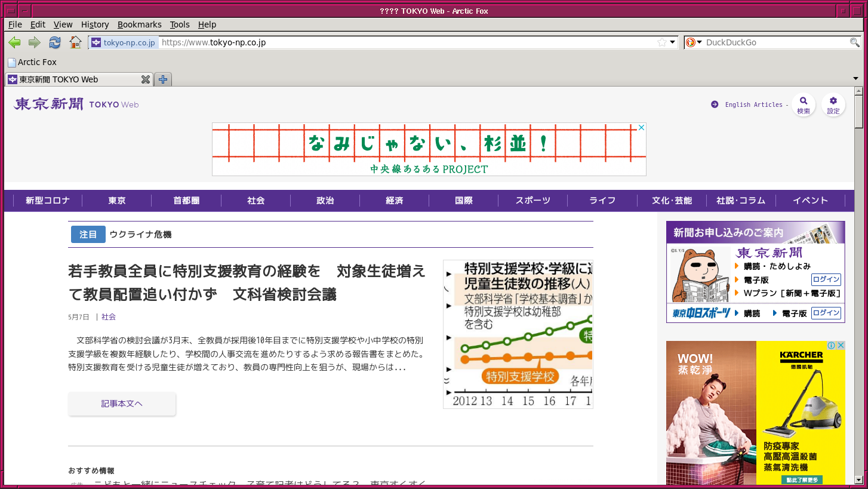The image size is (868, 489).
Task: Reload the page with the refresh icon
Action: [x=55, y=42]
